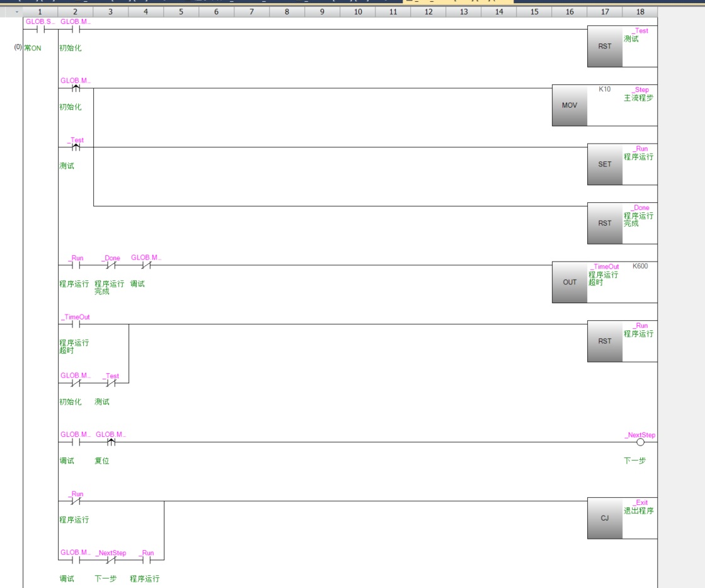Select the _Test normally-closed contact labeled 测试
The height and width of the screenshot is (588, 705).
[x=111, y=383]
